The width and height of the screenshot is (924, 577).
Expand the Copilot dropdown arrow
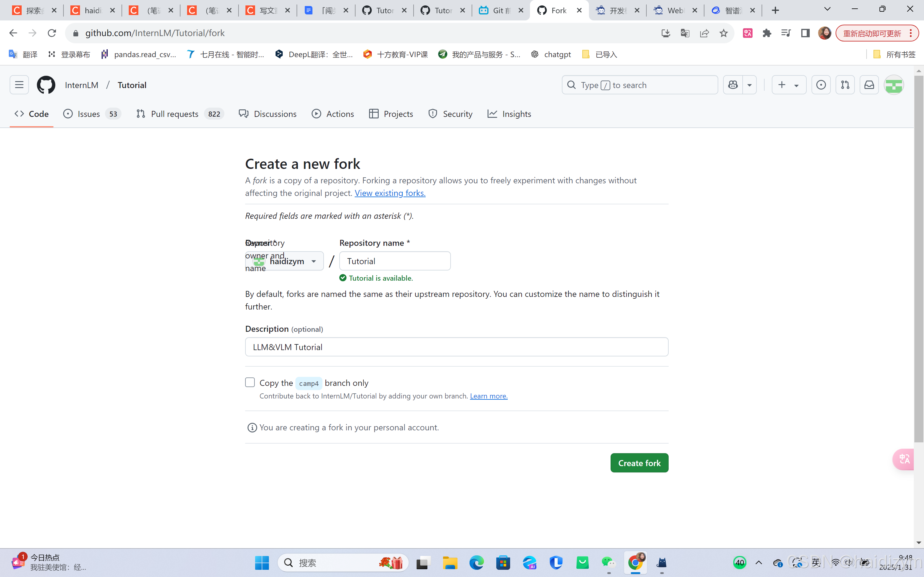[750, 85]
